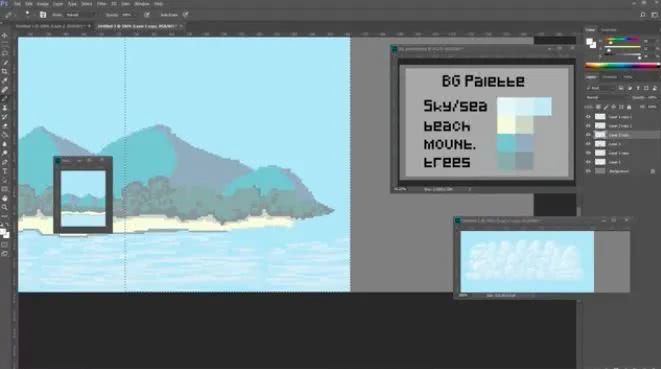Select the Pen tool
Viewport: 661px width, 369px height.
(5, 162)
